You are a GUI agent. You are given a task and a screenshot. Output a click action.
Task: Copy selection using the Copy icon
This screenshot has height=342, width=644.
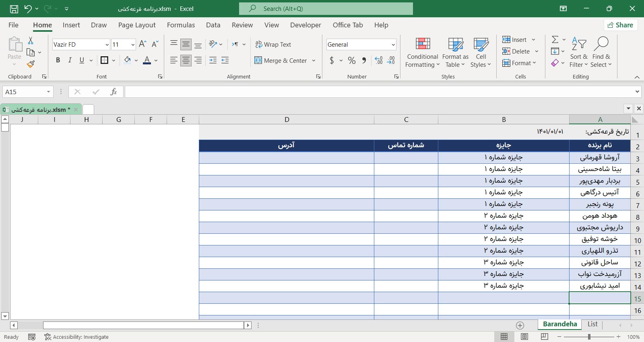[31, 52]
